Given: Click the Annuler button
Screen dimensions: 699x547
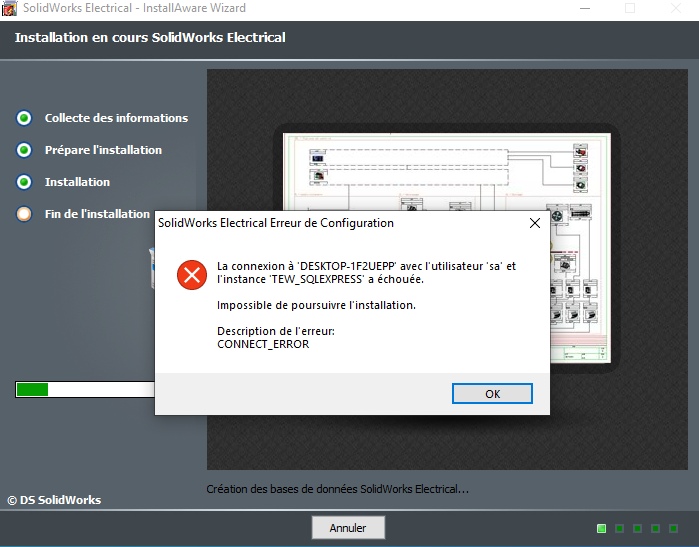Looking at the screenshot, I should pyautogui.click(x=348, y=528).
